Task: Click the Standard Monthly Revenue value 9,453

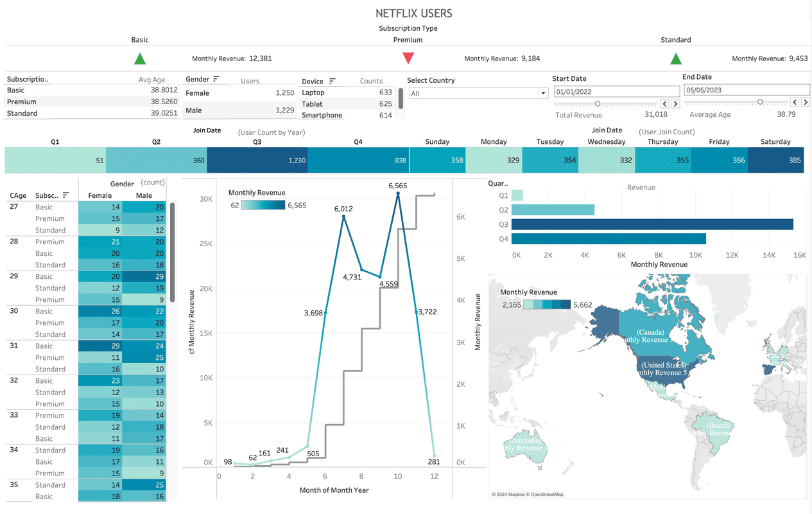Action: pos(798,58)
